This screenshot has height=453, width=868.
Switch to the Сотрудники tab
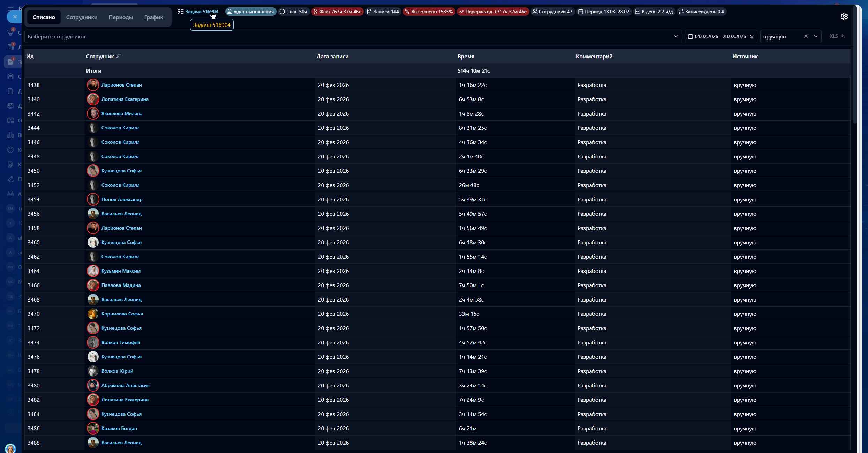(x=82, y=17)
